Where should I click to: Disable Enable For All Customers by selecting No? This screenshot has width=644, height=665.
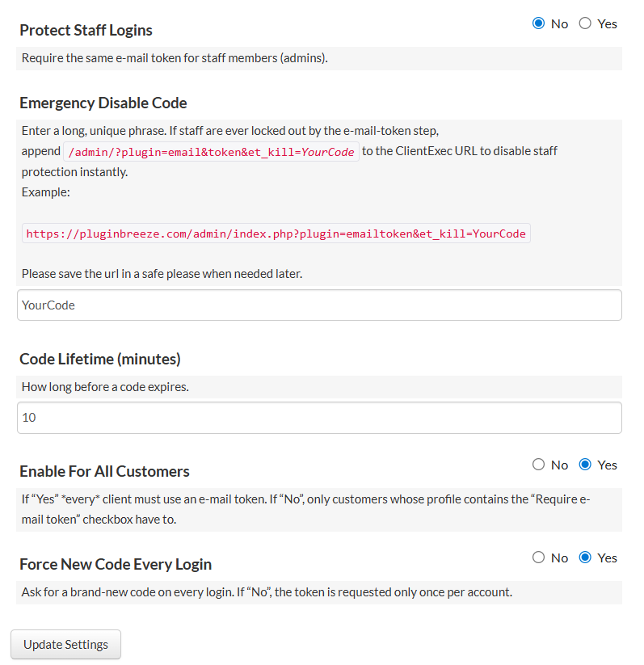tap(538, 465)
